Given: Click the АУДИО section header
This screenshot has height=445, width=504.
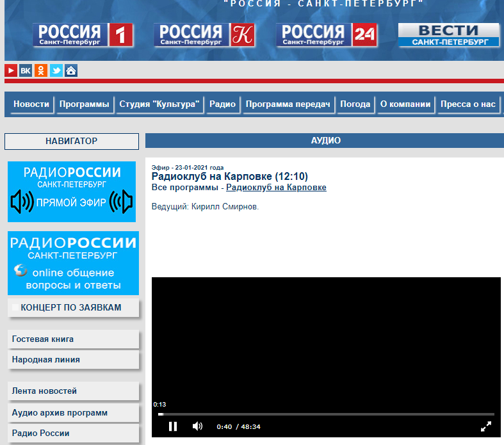Looking at the screenshot, I should pyautogui.click(x=325, y=141).
